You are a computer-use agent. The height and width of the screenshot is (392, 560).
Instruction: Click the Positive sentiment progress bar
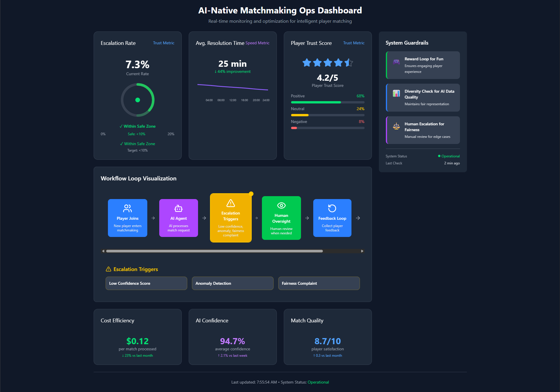point(327,102)
